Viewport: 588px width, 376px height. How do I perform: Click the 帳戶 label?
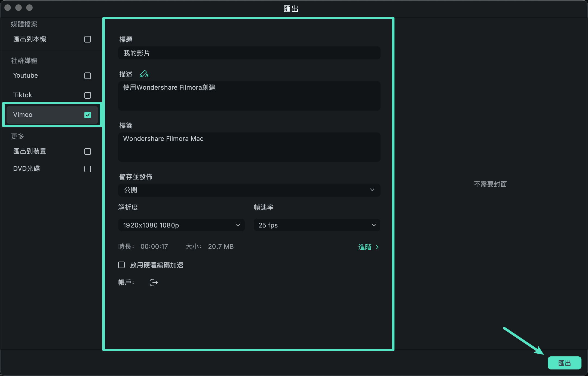point(126,283)
